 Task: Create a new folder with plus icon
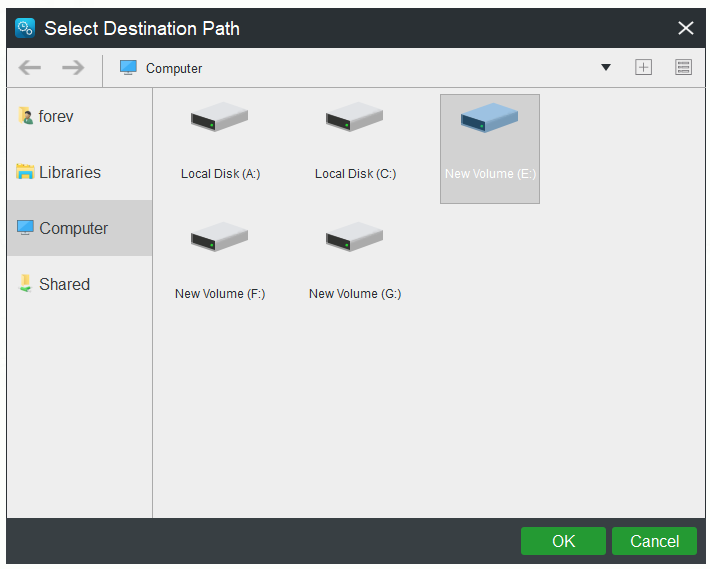pos(643,67)
